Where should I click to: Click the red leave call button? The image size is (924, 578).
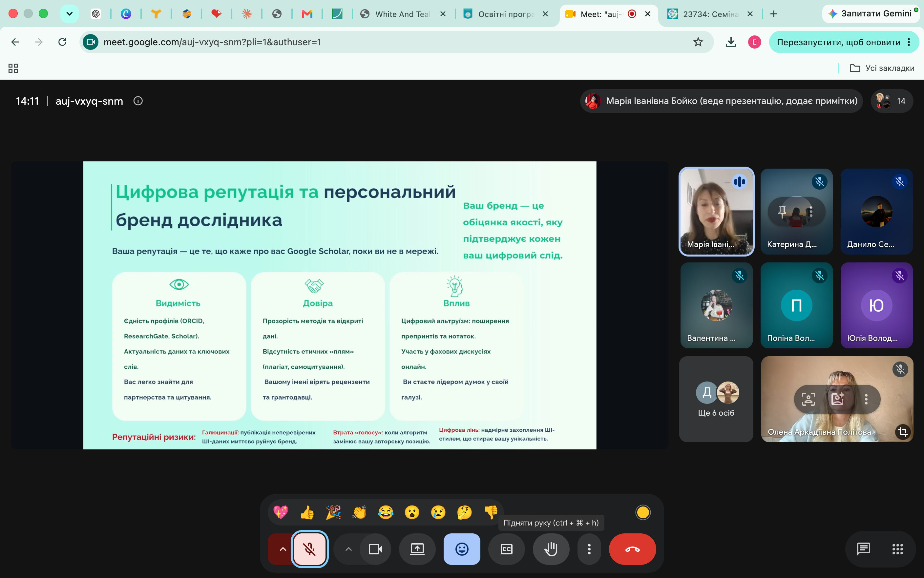pos(632,549)
